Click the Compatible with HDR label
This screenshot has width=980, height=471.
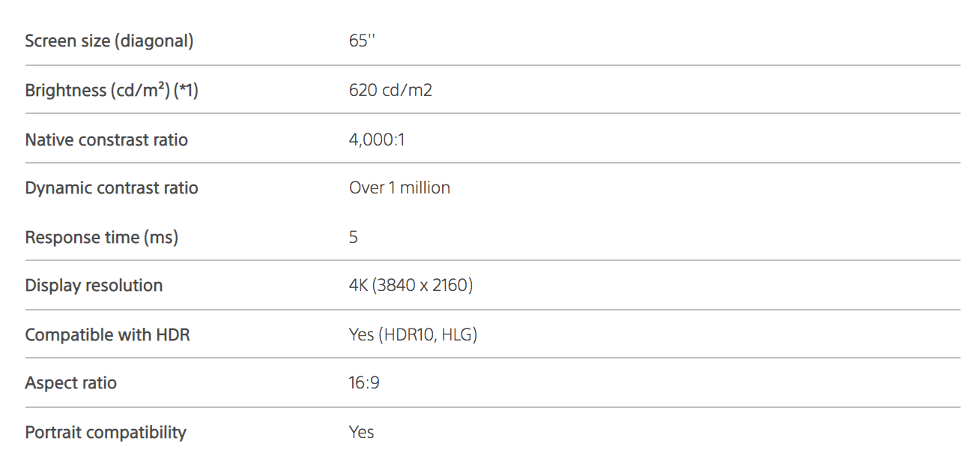pyautogui.click(x=107, y=334)
